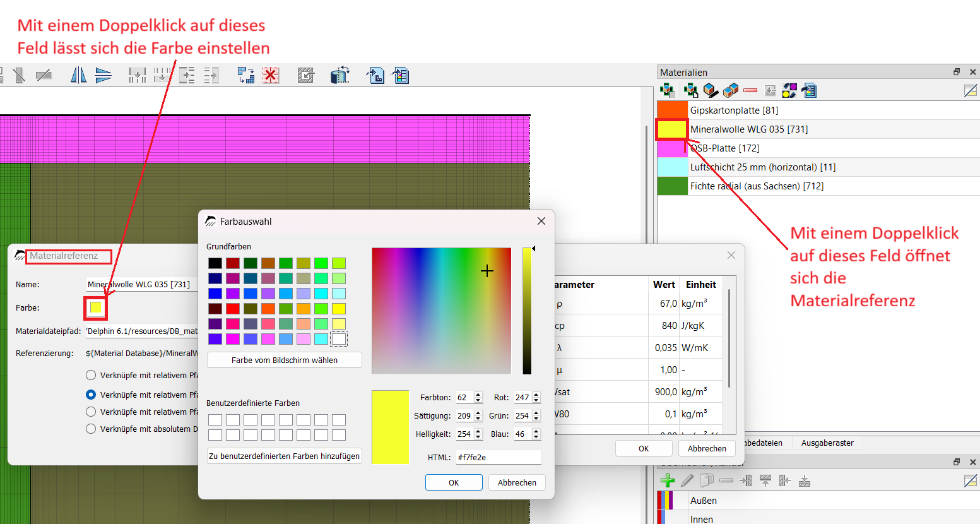Switch to the Ausgaberaster tab
The height and width of the screenshot is (524, 980).
[x=827, y=443]
